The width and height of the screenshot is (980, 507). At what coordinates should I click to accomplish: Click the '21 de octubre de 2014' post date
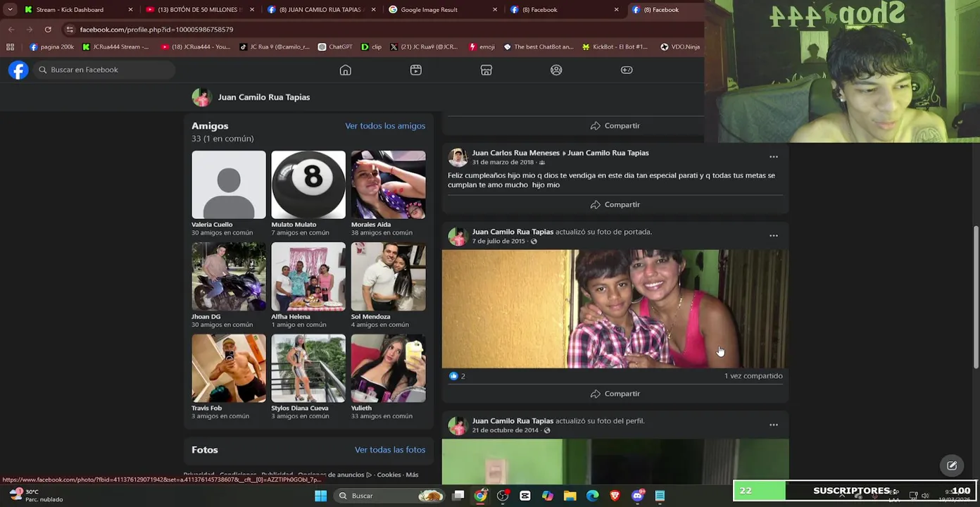(505, 430)
